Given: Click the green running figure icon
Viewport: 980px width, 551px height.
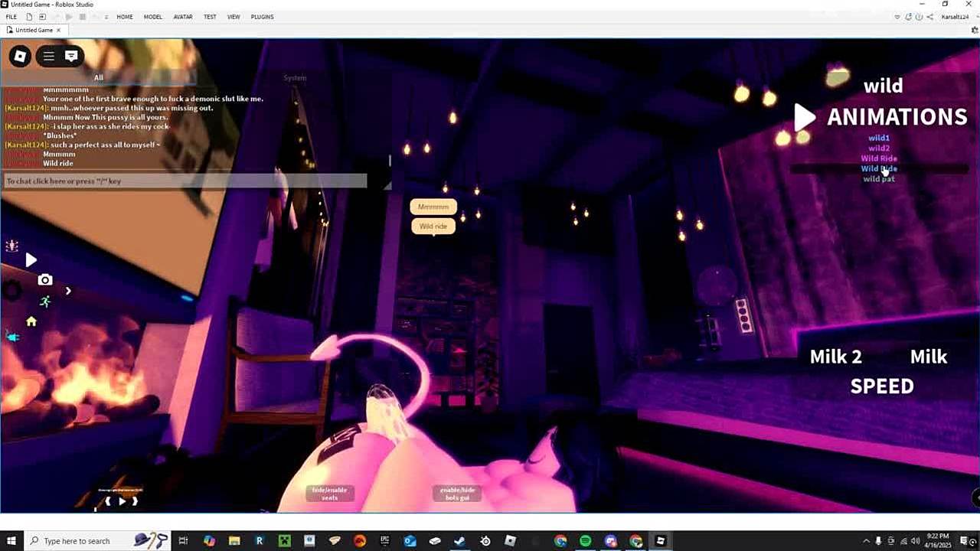Looking at the screenshot, I should [x=45, y=302].
